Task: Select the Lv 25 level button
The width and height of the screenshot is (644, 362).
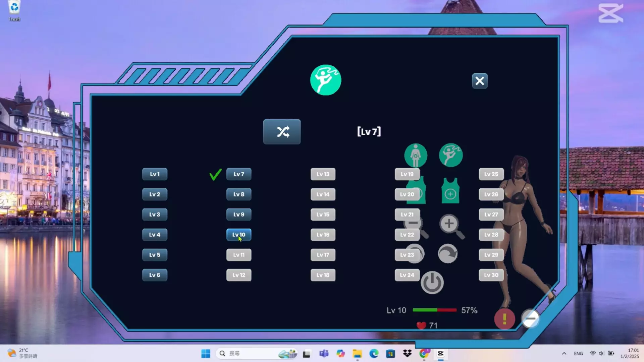Action: pyautogui.click(x=491, y=174)
